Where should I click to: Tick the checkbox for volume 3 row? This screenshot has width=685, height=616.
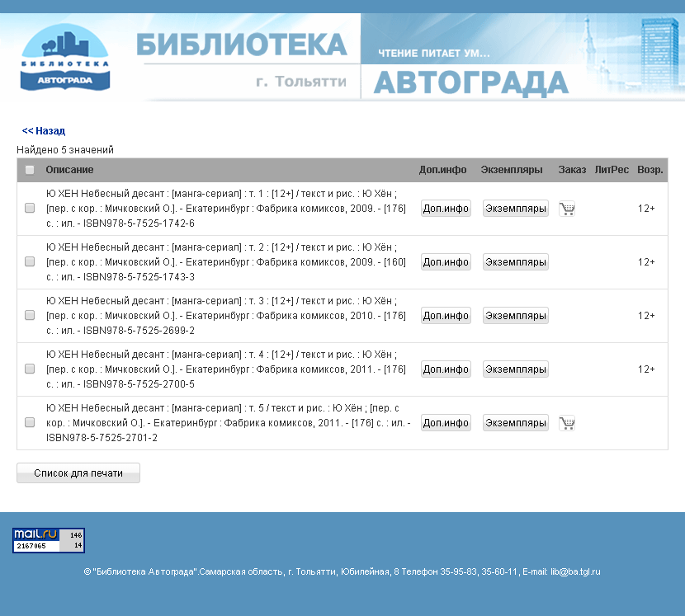pos(30,316)
